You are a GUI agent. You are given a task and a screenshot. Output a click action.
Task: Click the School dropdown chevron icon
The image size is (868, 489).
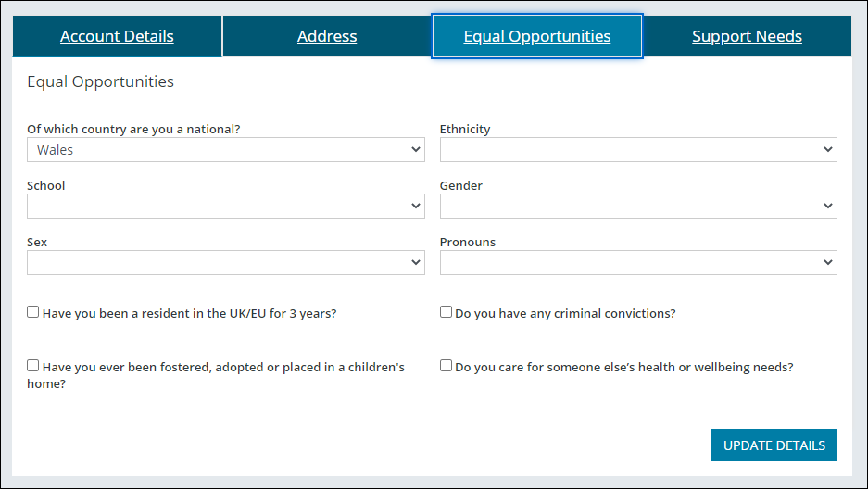coord(415,207)
